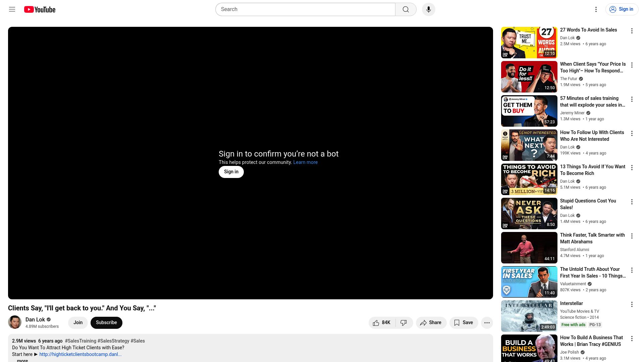Open Joe Polish channel name
This screenshot has width=644, height=362.
569,352
